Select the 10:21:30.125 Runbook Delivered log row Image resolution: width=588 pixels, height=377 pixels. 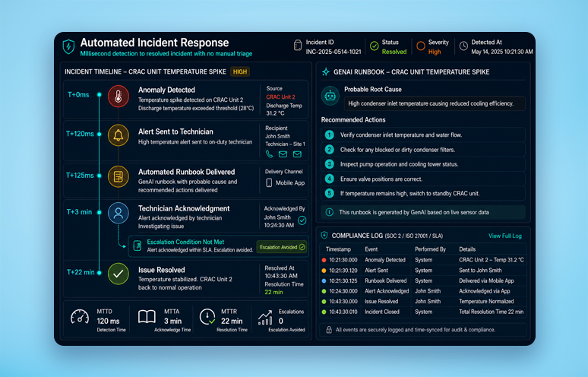[423, 280]
